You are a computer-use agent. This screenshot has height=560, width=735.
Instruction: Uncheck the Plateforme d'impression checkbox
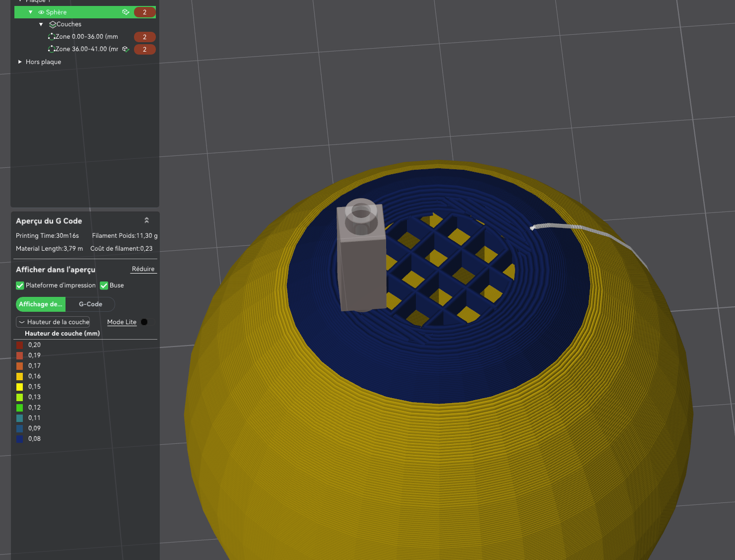click(x=20, y=285)
